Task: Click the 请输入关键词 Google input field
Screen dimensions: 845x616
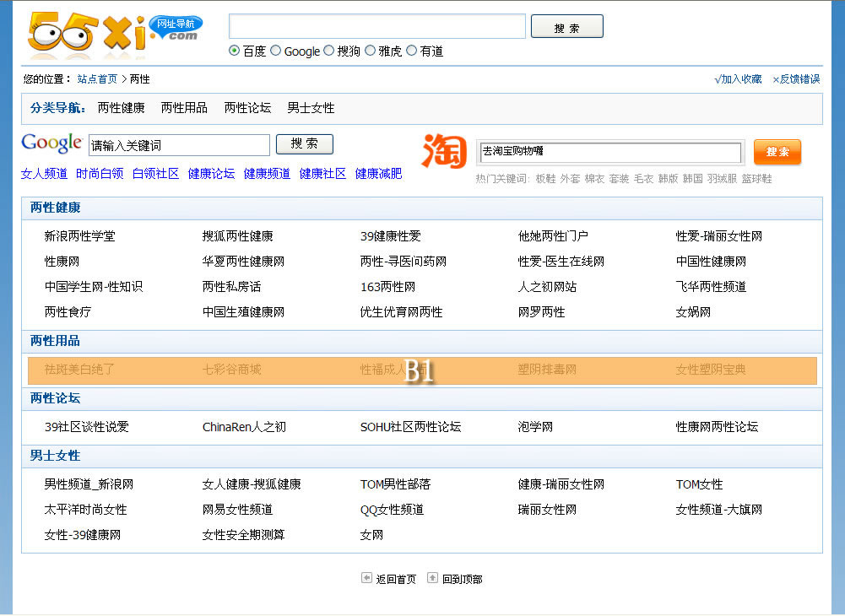Action: (x=179, y=145)
